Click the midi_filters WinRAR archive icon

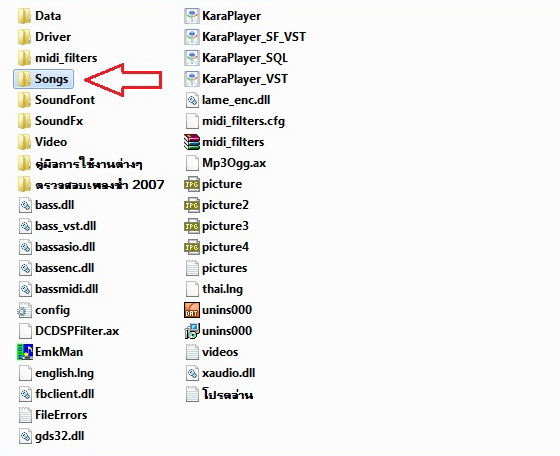tap(192, 142)
